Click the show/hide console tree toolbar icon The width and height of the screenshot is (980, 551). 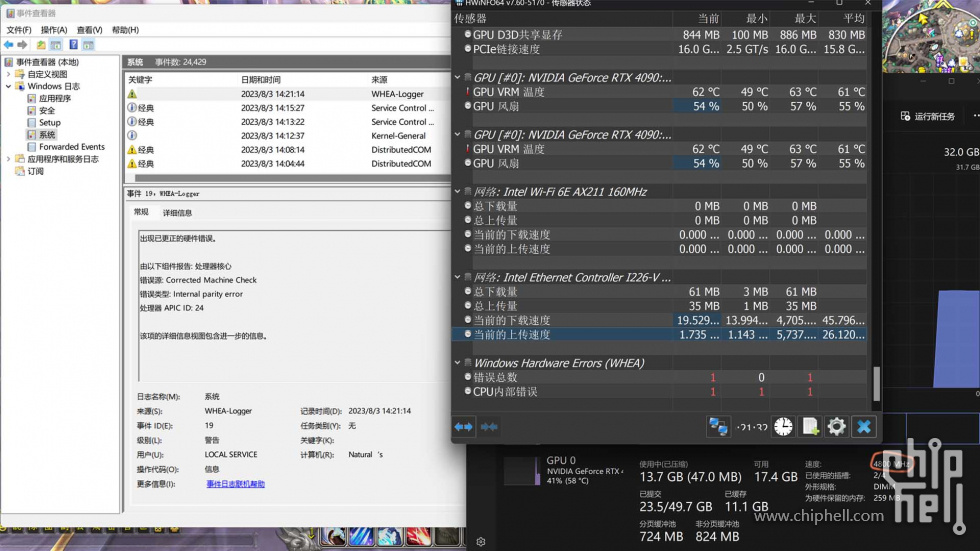pyautogui.click(x=56, y=45)
